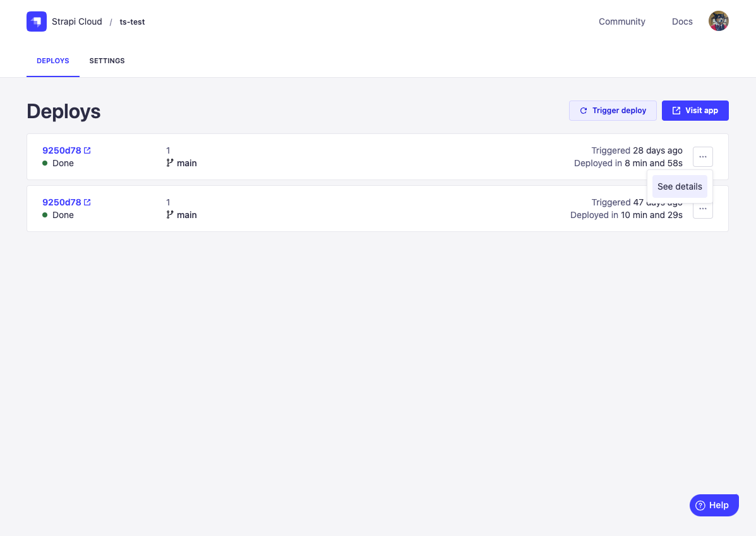Click green Done status dot in first deploy
Screen dimensions: 756x536
point(45,163)
